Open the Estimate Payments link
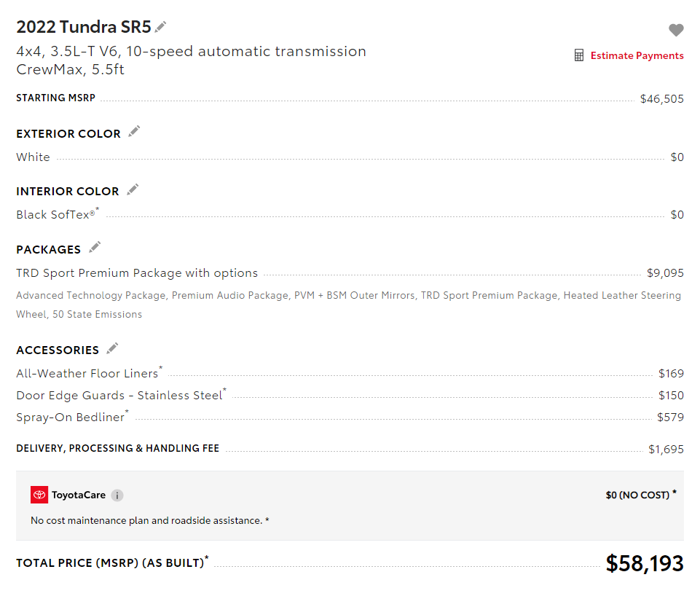The height and width of the screenshot is (596, 700). click(637, 55)
